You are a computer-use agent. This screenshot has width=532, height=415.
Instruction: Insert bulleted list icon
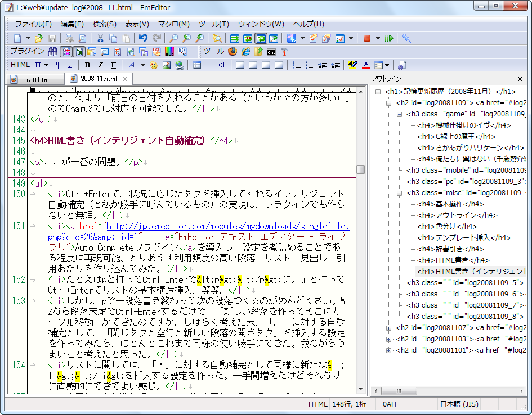(310, 65)
